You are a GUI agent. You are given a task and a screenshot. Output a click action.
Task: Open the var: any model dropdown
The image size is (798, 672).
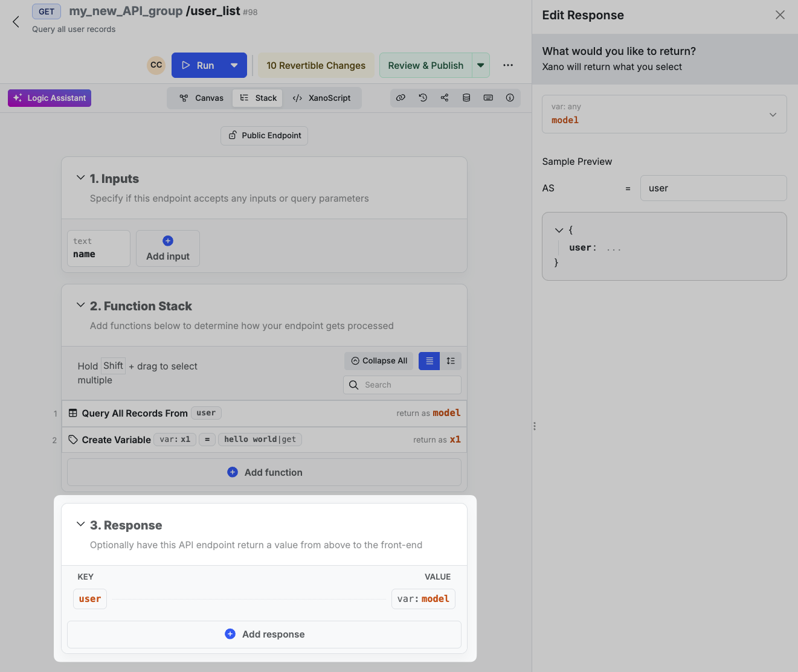tap(664, 114)
